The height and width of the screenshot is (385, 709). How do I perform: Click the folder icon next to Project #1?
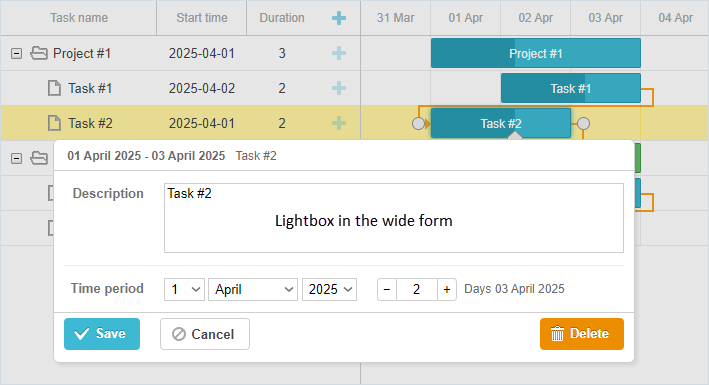(39, 53)
